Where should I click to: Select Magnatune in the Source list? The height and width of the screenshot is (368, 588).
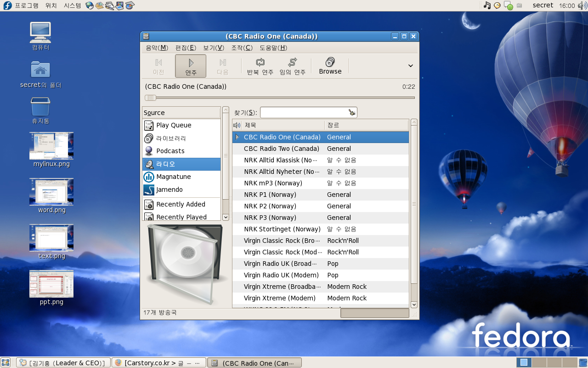181,177
